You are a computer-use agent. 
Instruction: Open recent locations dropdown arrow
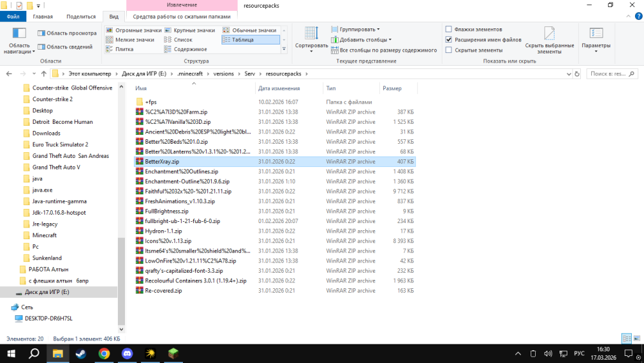(33, 74)
